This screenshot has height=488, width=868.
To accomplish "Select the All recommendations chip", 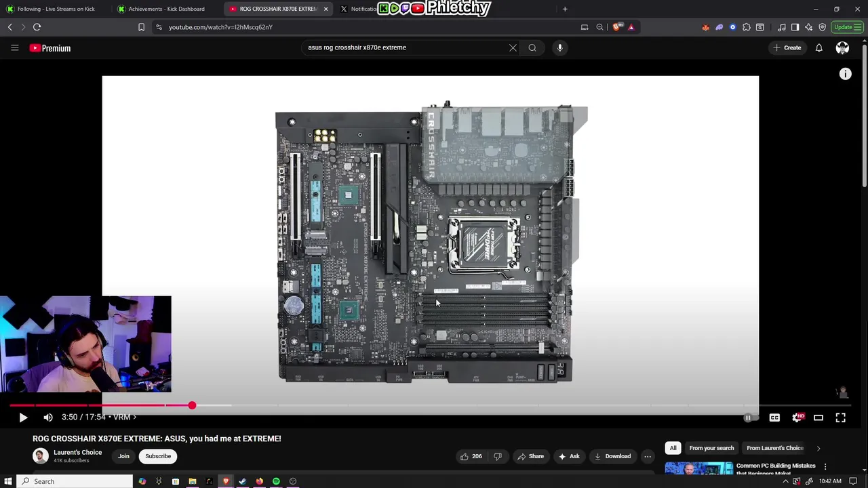I will coord(673,448).
